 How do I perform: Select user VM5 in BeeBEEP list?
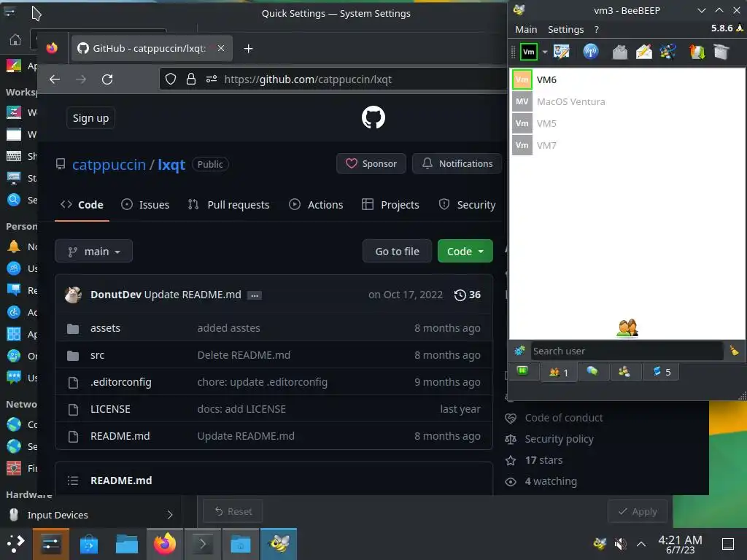(x=627, y=123)
